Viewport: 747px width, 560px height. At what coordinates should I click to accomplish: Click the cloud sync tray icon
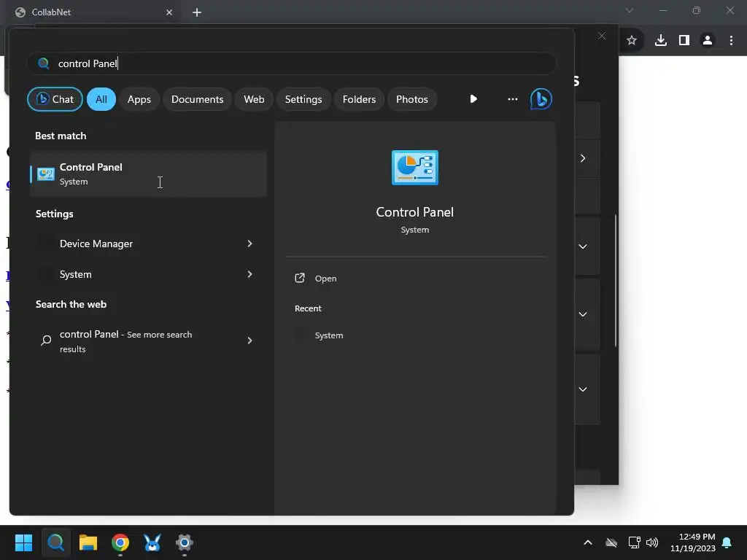611,542
